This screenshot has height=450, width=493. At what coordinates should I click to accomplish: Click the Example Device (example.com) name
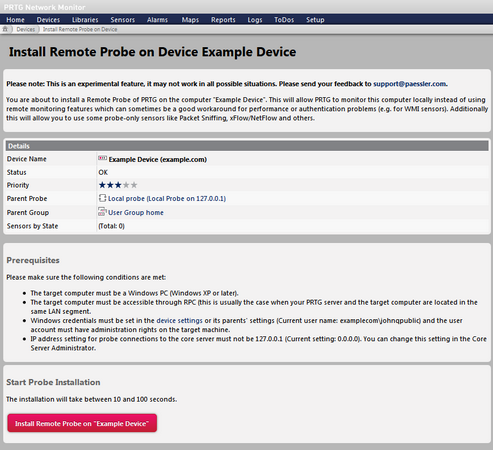click(x=158, y=159)
